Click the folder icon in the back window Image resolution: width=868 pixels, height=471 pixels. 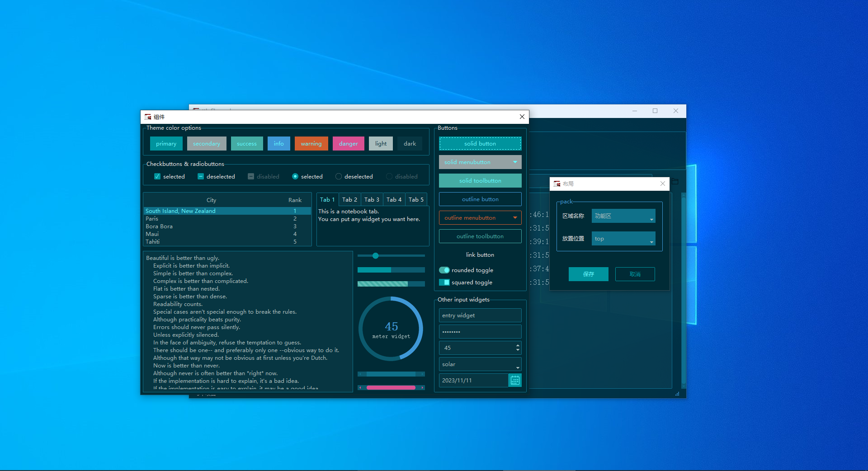[675, 181]
